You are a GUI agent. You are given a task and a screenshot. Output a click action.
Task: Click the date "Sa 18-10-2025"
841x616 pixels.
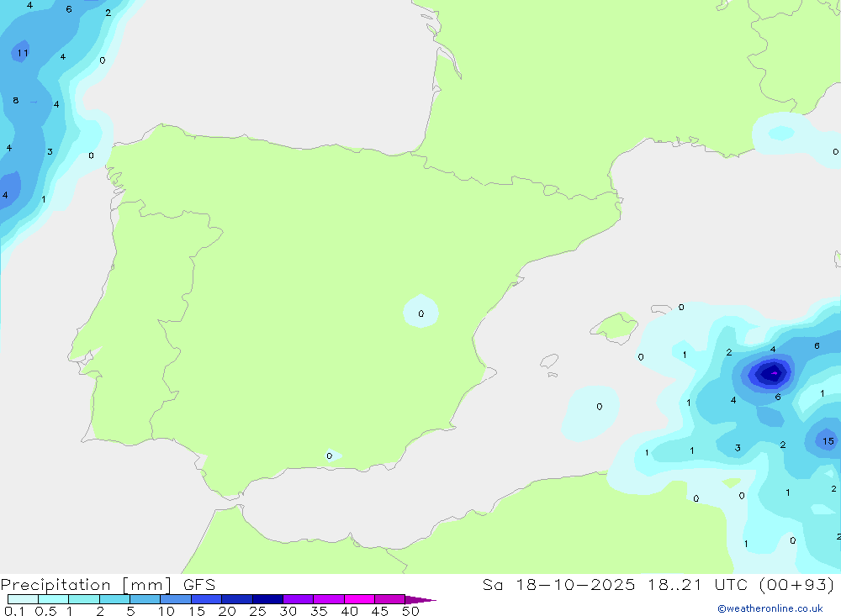[559, 585]
